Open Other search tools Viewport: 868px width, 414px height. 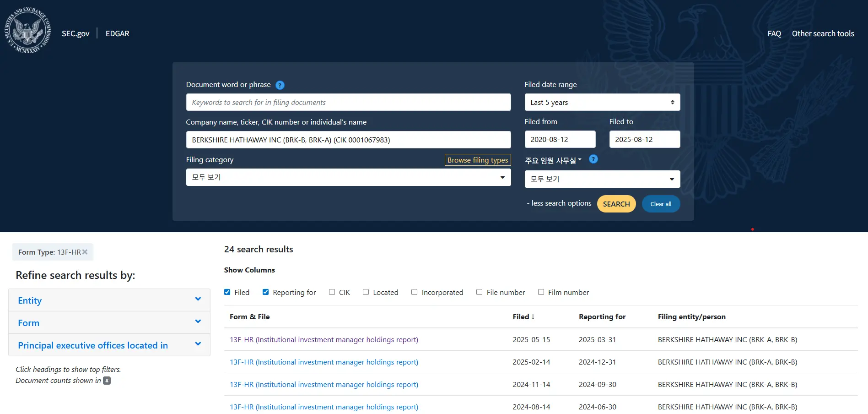click(x=823, y=33)
